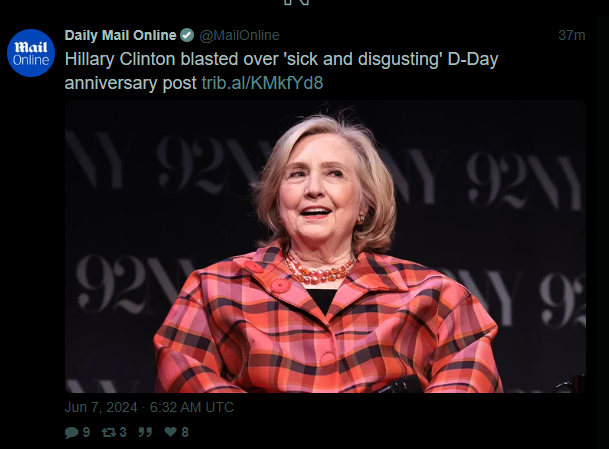609x449 pixels.
Task: Open the trib.al/KMkfYd8 link
Action: click(262, 83)
